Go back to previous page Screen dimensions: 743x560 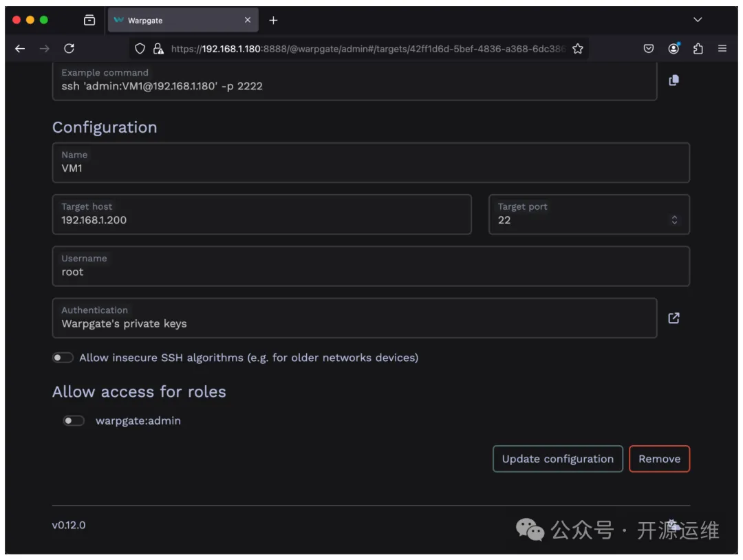tap(20, 49)
